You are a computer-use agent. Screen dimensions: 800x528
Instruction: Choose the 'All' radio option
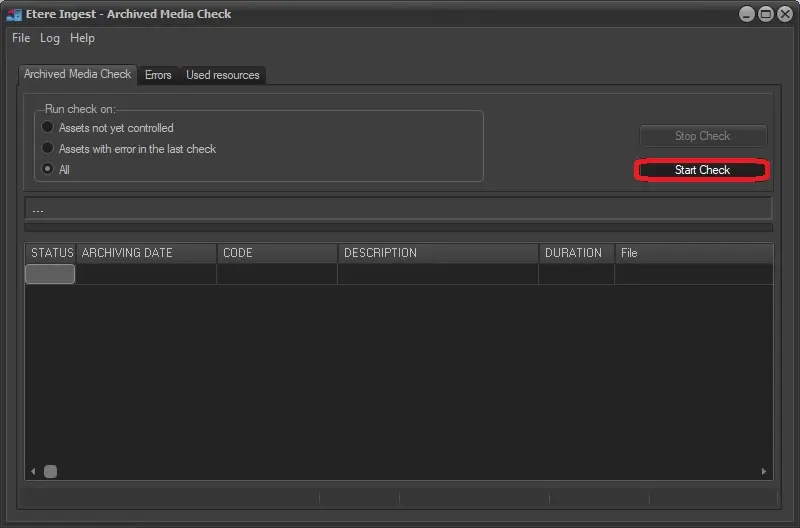point(48,170)
